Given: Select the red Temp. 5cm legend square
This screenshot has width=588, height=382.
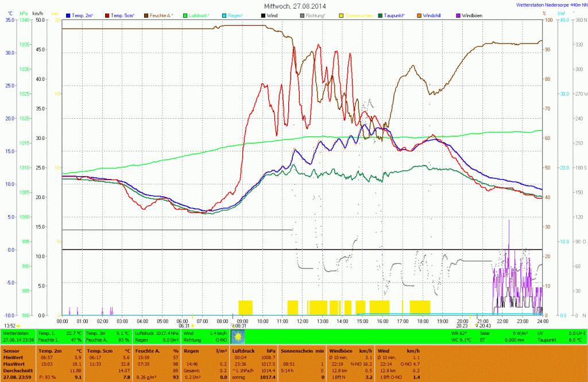Looking at the screenshot, I should point(107,15).
